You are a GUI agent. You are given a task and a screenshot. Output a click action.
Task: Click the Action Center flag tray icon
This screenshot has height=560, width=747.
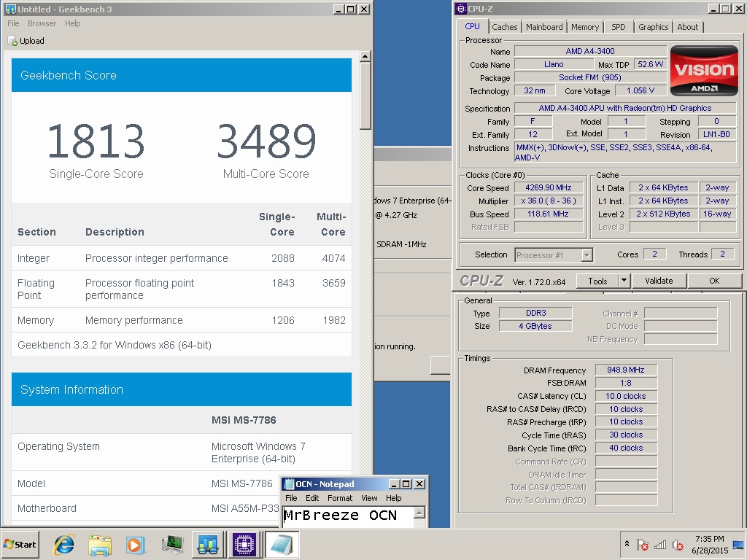click(643, 544)
